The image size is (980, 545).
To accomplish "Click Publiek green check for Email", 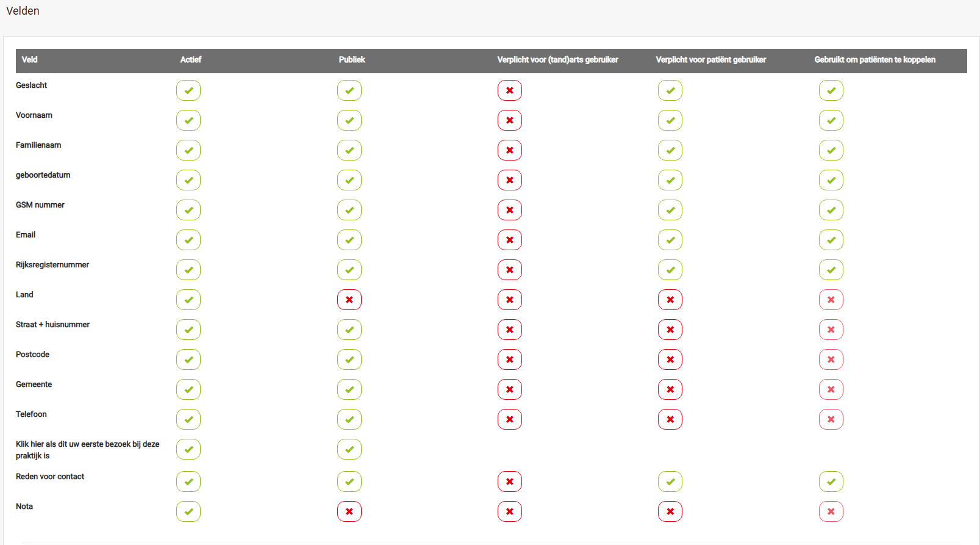I will point(349,240).
